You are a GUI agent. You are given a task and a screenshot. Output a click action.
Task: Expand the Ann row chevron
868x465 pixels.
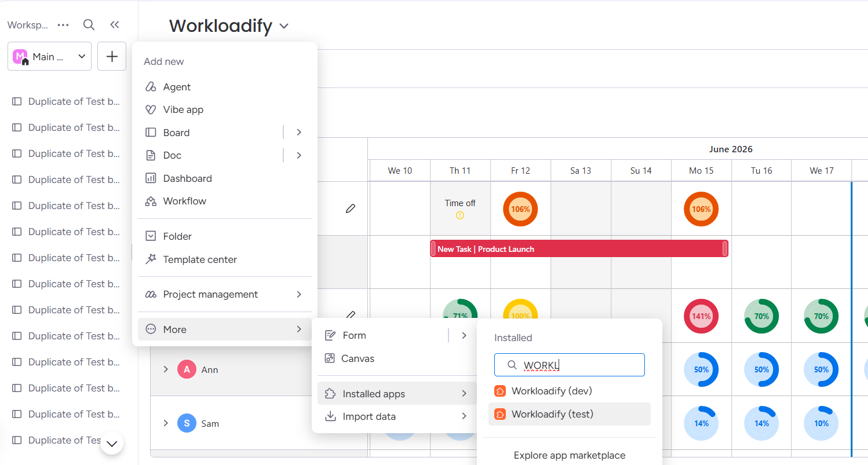pos(166,369)
